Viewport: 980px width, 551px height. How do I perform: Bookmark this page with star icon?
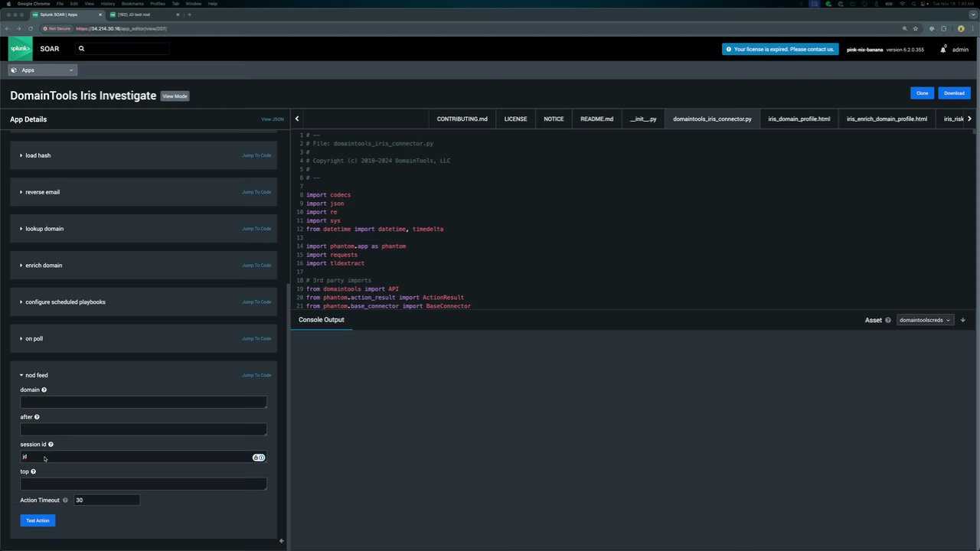tap(916, 28)
